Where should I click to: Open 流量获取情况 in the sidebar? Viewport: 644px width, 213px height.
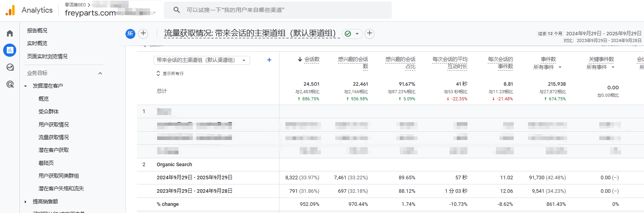tap(53, 137)
